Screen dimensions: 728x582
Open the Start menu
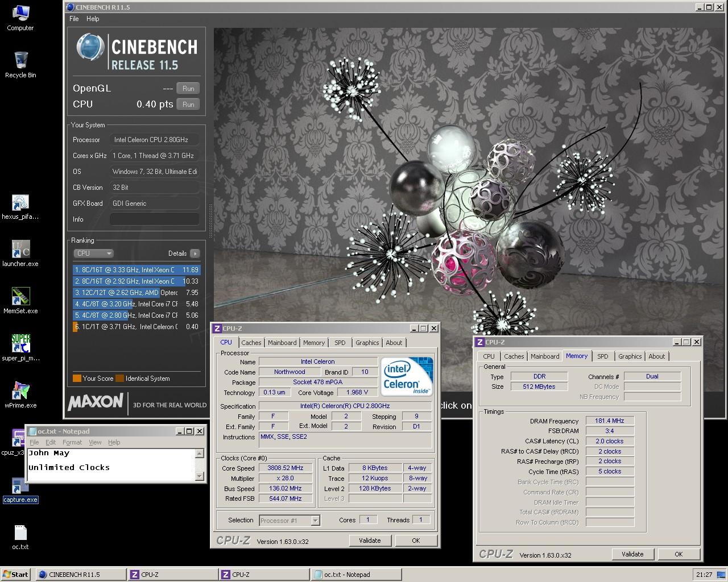coord(16,575)
